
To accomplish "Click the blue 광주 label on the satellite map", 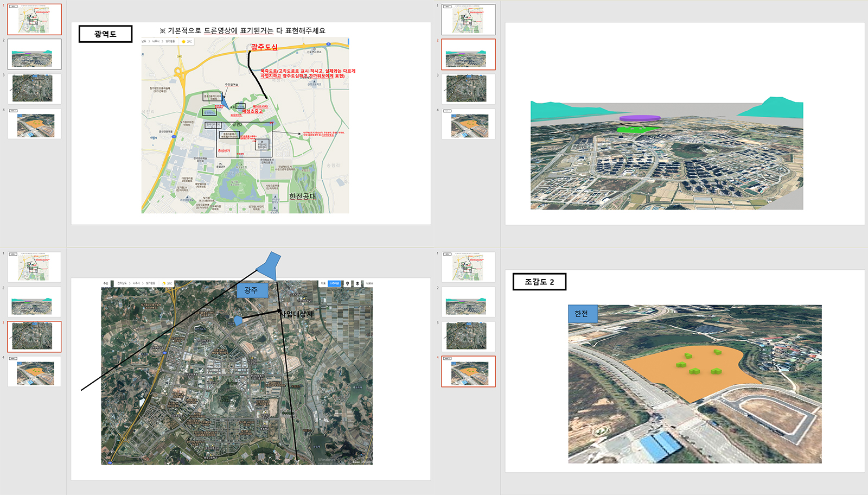I will [252, 290].
